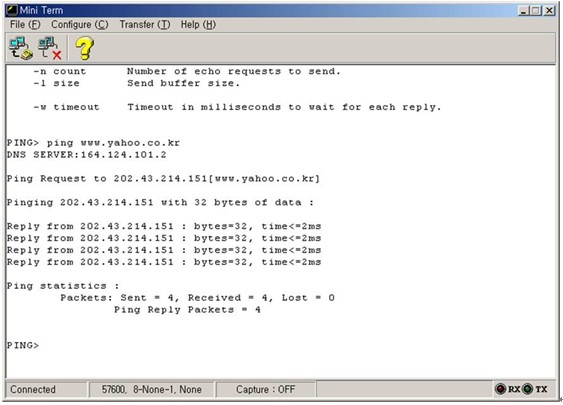The image size is (563, 405).
Task: Click the red RX indicator light
Action: tap(500, 389)
